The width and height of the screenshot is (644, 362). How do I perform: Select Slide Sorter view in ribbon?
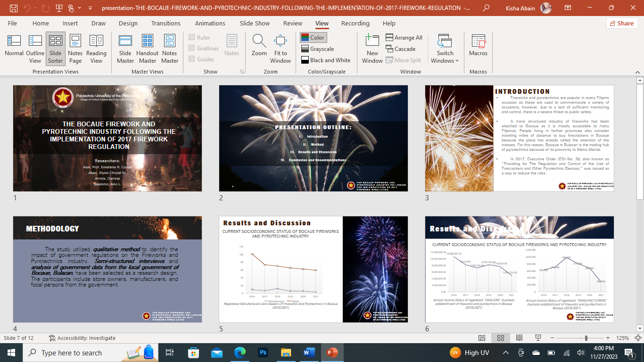(x=55, y=48)
